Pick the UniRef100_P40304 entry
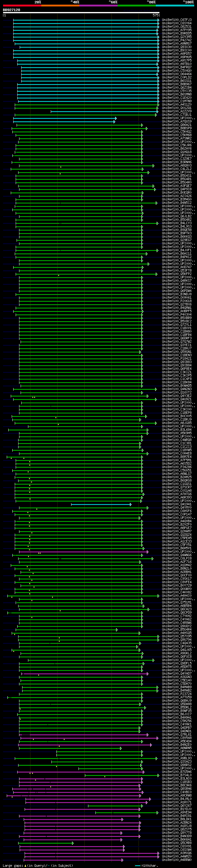Viewport: 197px width, 868px height. click(177, 315)
